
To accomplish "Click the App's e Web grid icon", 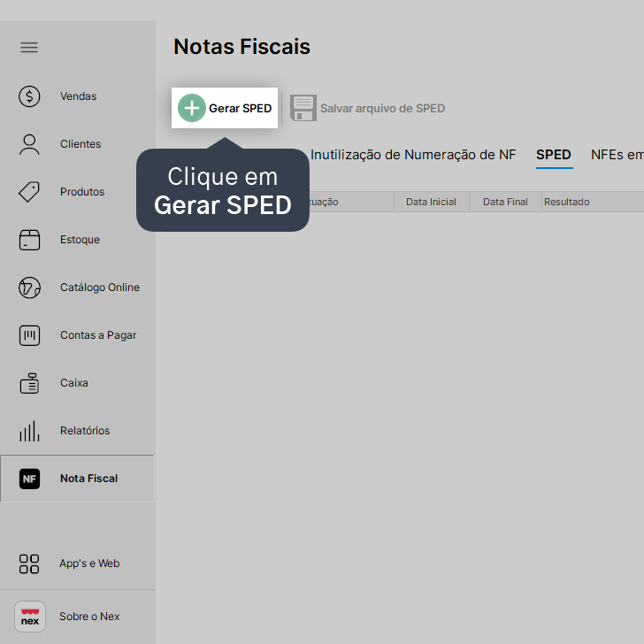I will click(29, 563).
